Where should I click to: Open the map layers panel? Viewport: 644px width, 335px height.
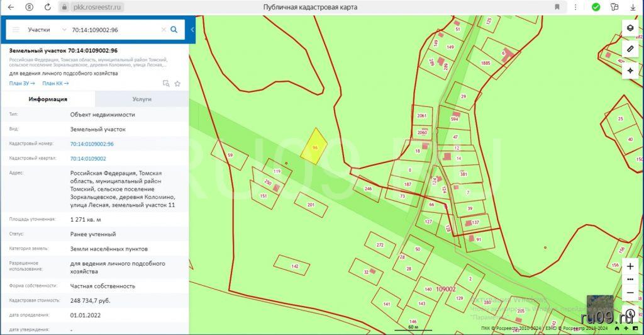(630, 28)
